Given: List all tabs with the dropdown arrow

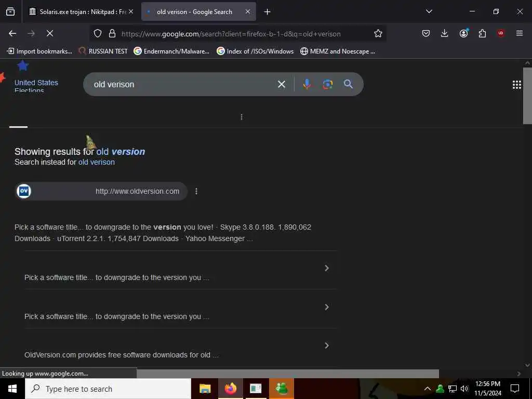Looking at the screenshot, I should 429,11.
